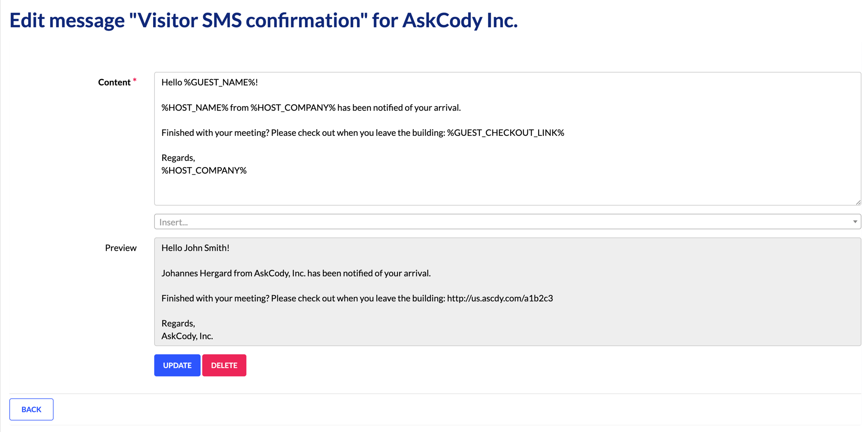Click the DELETE button
The image size is (868, 432).
(x=224, y=365)
